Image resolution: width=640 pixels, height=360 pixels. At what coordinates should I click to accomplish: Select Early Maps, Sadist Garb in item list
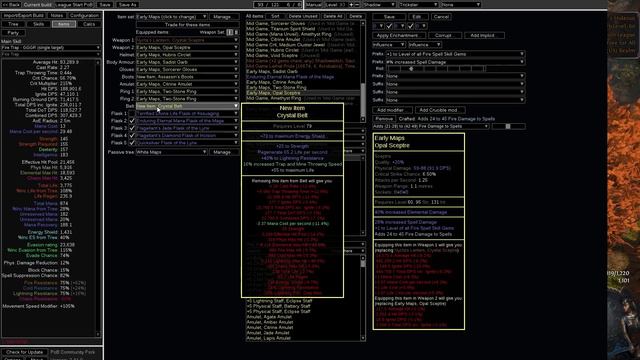click(x=272, y=71)
